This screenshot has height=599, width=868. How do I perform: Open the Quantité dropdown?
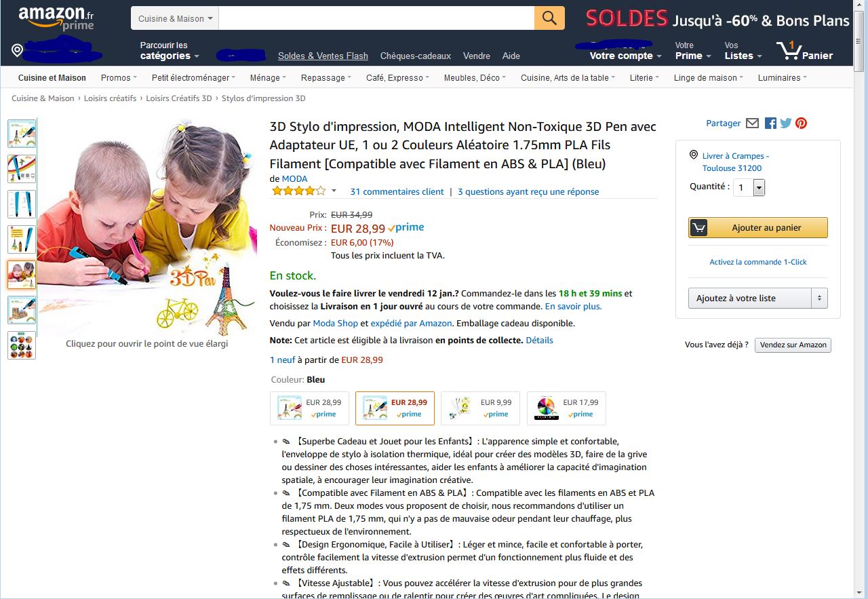tap(749, 188)
